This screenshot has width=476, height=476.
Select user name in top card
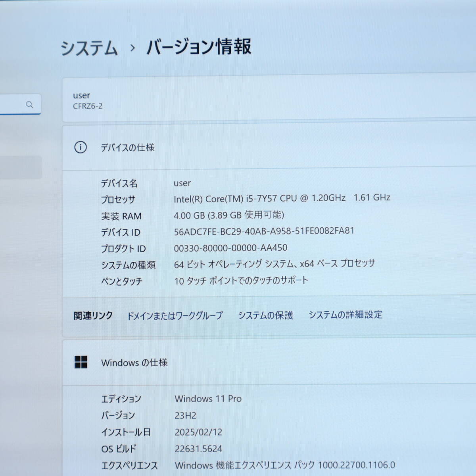point(81,96)
